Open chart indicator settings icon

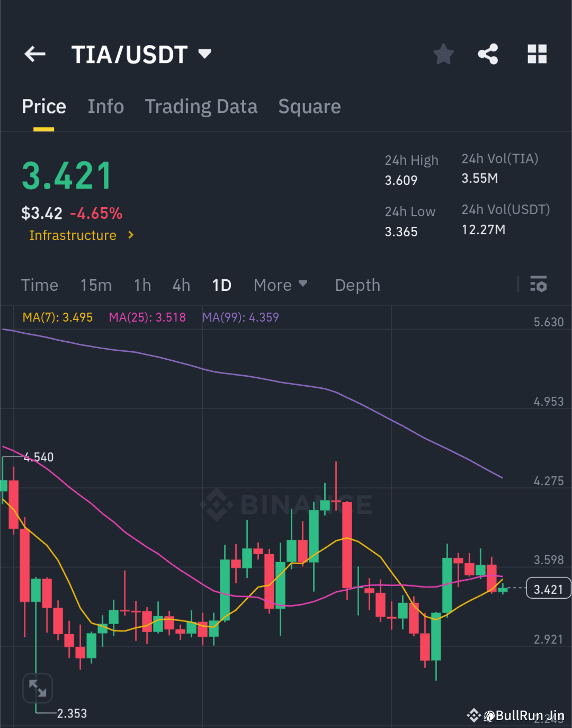(538, 285)
